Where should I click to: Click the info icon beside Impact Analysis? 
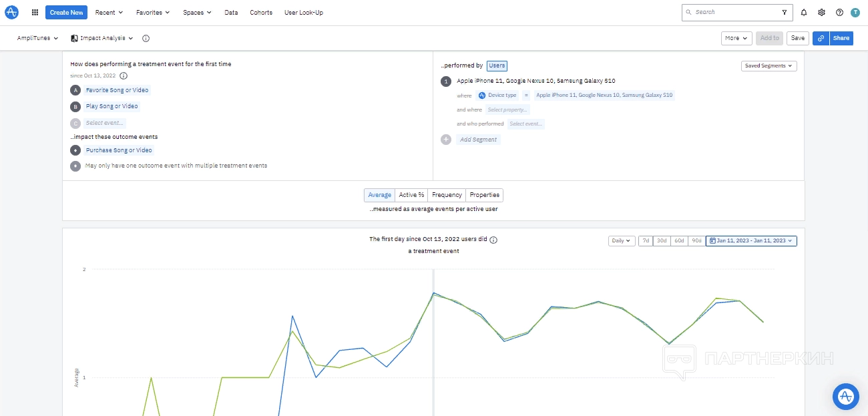146,39
